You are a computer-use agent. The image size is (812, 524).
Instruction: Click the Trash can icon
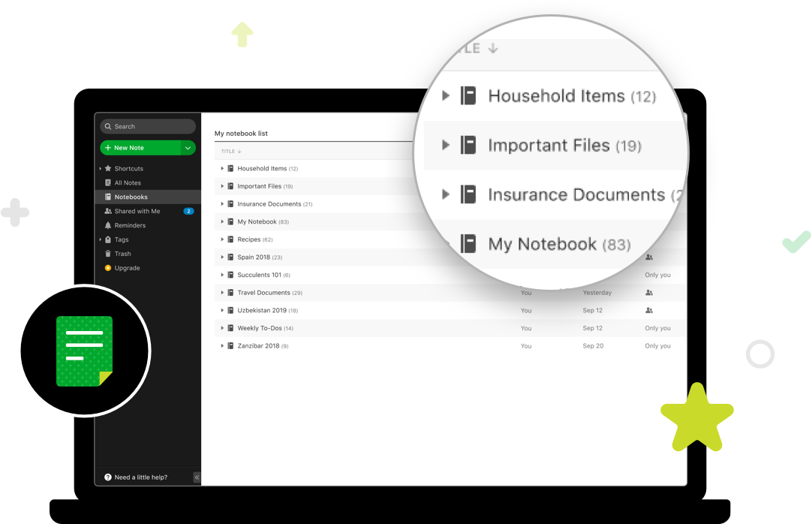(x=108, y=254)
